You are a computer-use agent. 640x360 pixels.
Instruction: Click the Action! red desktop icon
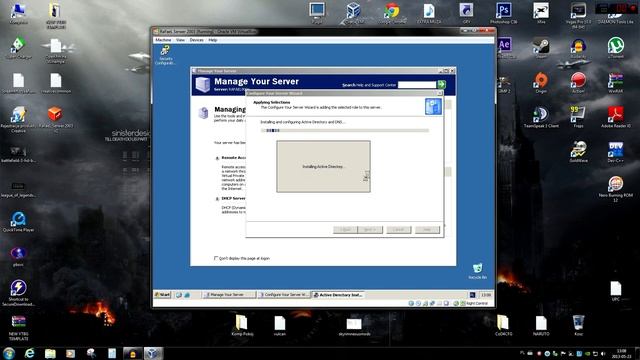[578, 83]
